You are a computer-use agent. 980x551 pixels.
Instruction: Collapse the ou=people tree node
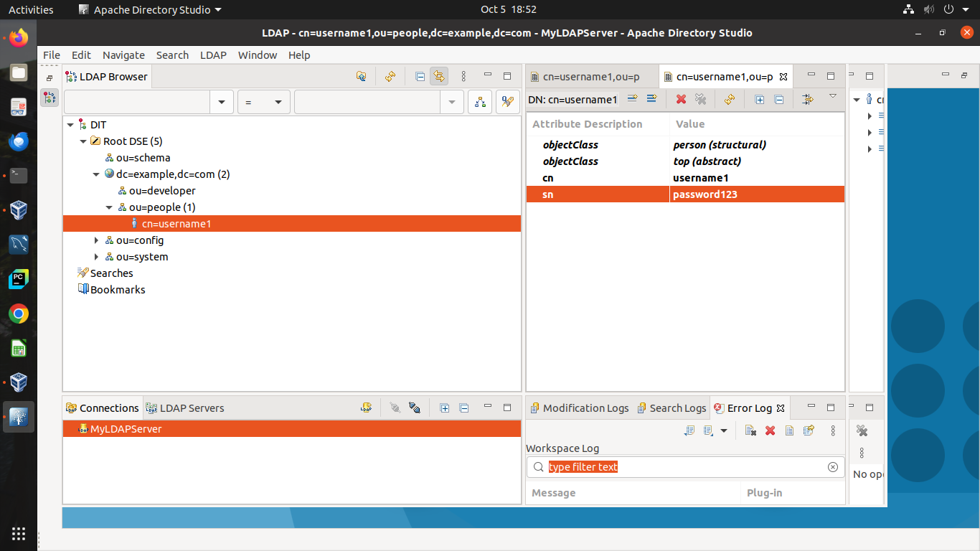pyautogui.click(x=110, y=207)
